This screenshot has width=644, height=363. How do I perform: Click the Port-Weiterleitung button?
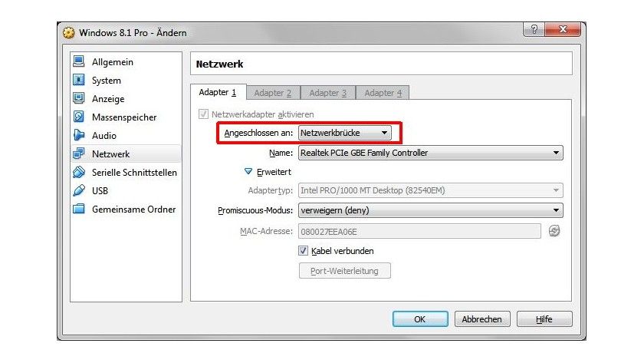click(x=344, y=271)
